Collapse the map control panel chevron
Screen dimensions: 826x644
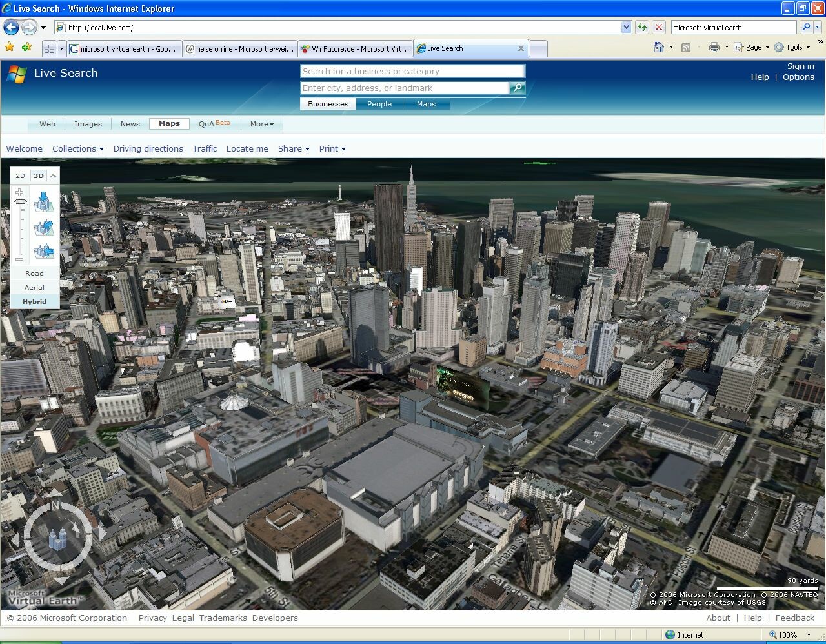pos(54,176)
